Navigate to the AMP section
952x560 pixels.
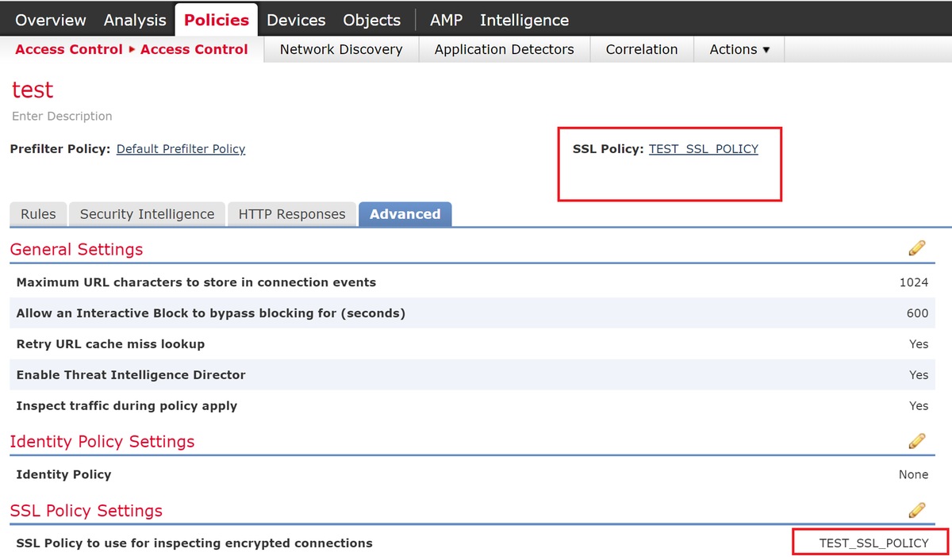click(x=446, y=20)
